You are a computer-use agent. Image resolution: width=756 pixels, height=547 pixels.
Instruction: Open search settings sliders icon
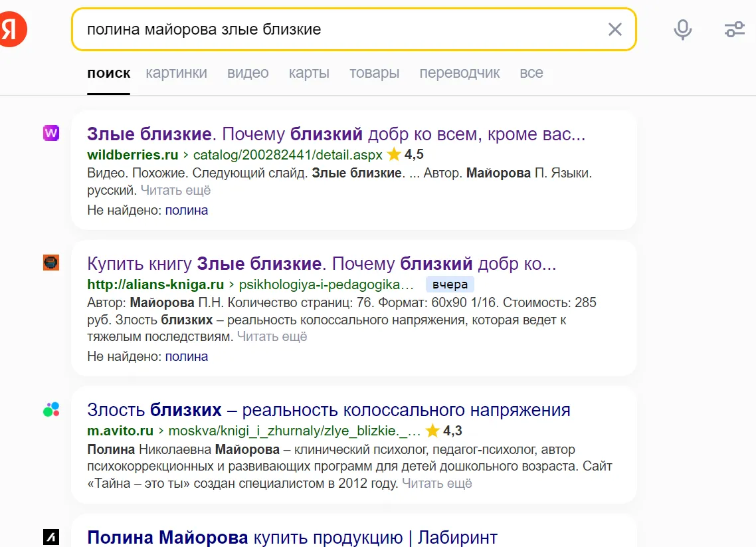point(734,29)
